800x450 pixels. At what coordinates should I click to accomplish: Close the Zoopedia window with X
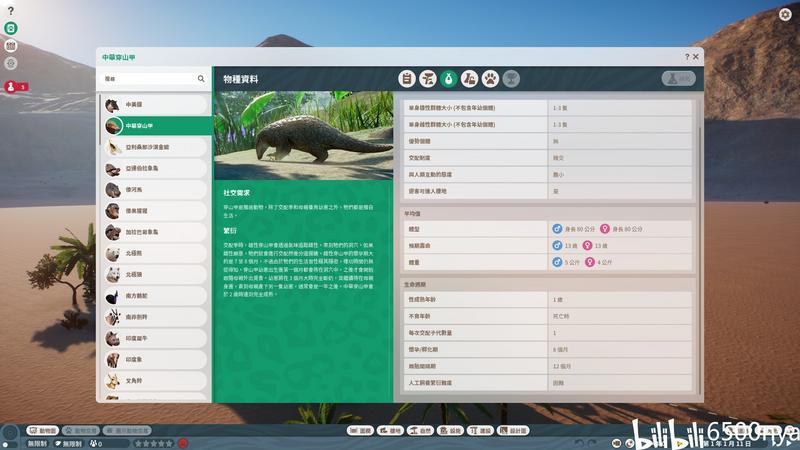[695, 57]
